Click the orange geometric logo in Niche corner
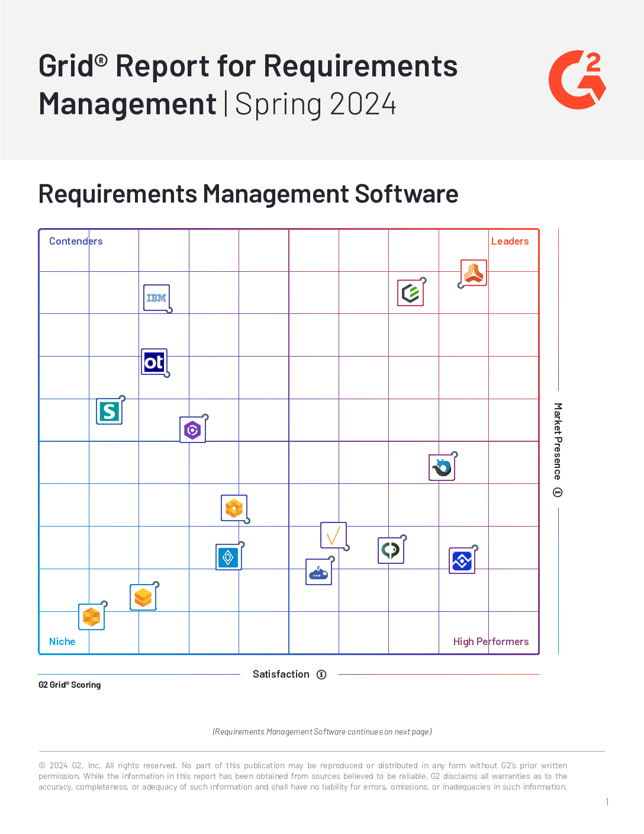Viewport: 644px width, 834px height. tap(92, 617)
